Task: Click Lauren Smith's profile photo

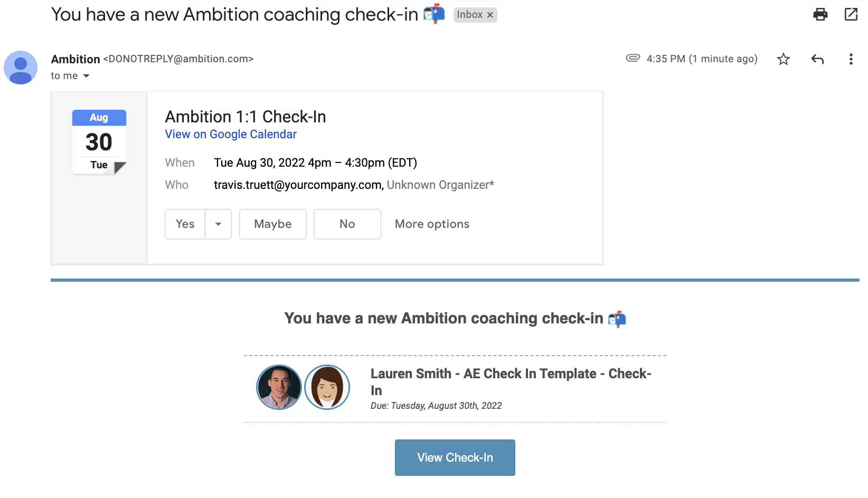Action: click(327, 387)
